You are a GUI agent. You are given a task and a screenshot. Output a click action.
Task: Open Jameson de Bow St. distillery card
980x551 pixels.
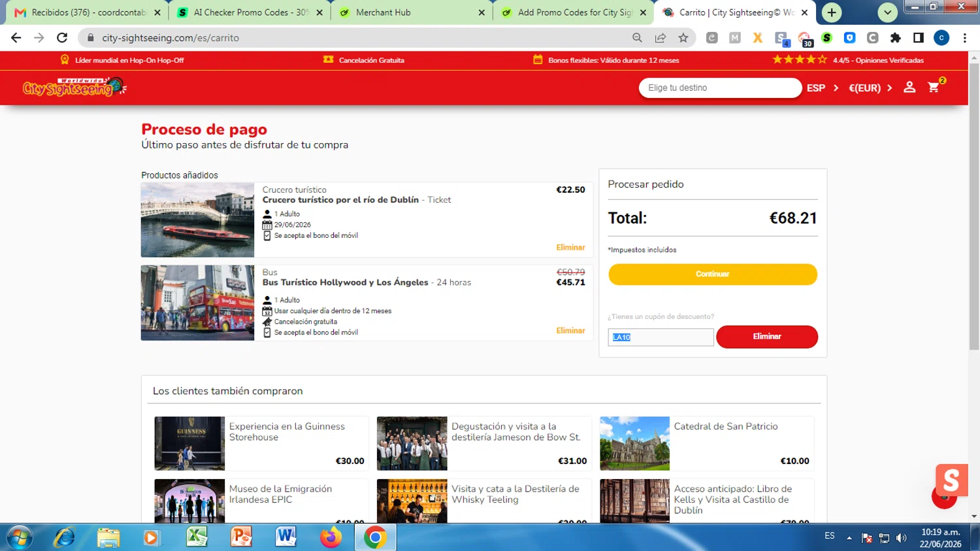click(x=484, y=443)
